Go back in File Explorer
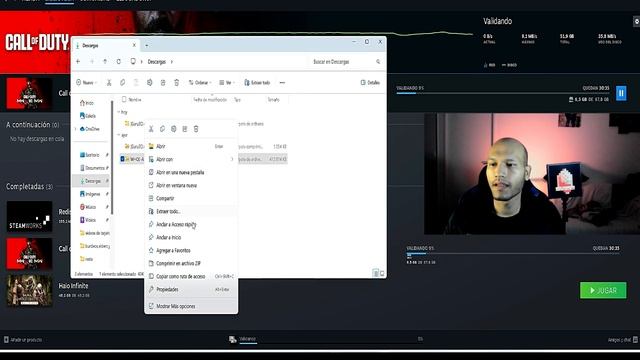 coord(78,62)
